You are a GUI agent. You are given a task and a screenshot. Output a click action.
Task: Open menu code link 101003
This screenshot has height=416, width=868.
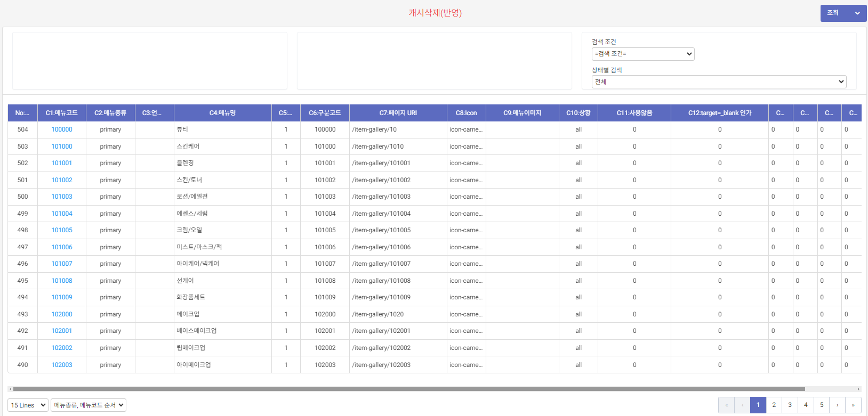pyautogui.click(x=62, y=197)
